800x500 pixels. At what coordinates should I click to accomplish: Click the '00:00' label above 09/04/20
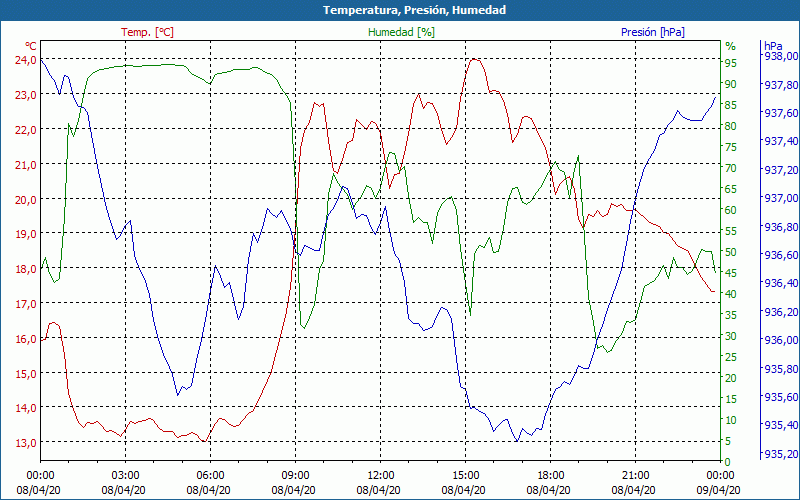pos(720,475)
